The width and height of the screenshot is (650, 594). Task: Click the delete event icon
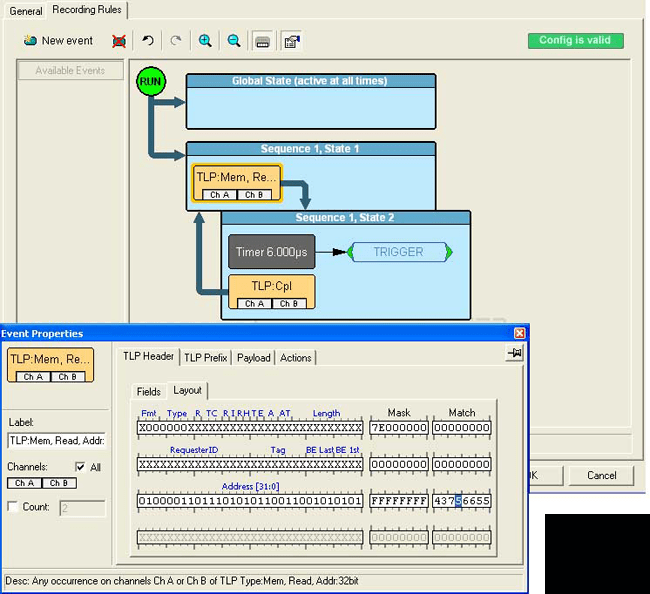click(x=119, y=41)
